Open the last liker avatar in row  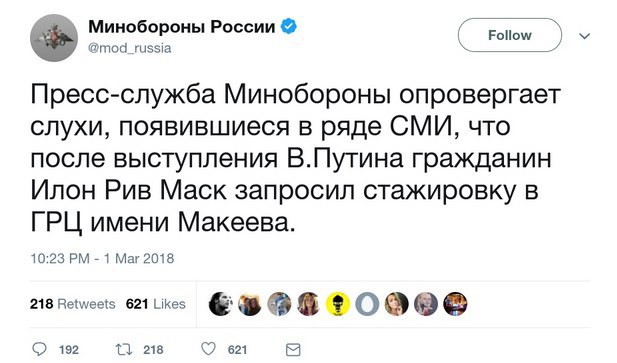tap(455, 304)
